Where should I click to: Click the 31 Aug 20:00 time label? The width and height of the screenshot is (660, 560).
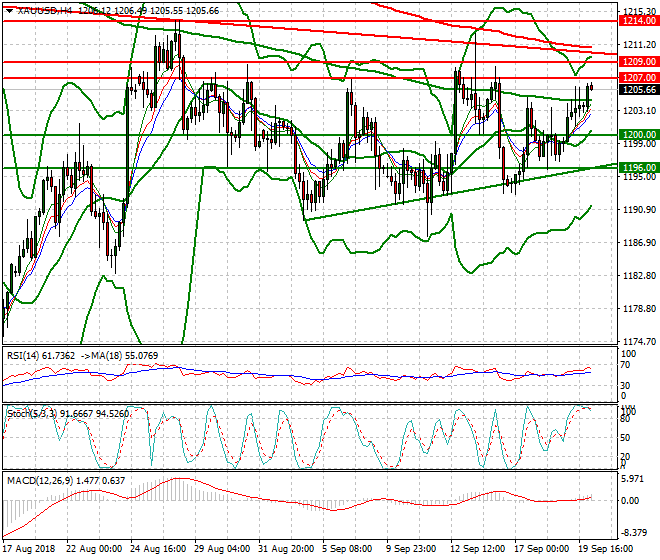[286, 549]
